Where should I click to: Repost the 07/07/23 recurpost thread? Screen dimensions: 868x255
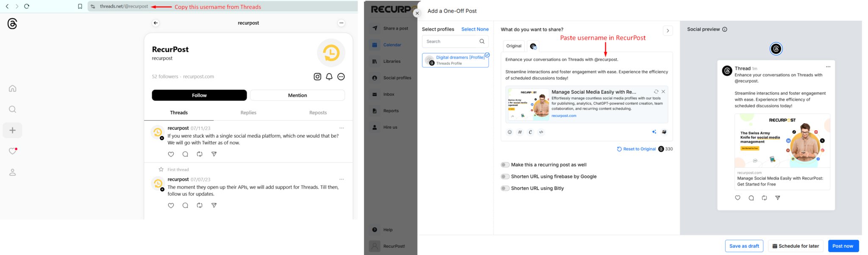pyautogui.click(x=200, y=205)
